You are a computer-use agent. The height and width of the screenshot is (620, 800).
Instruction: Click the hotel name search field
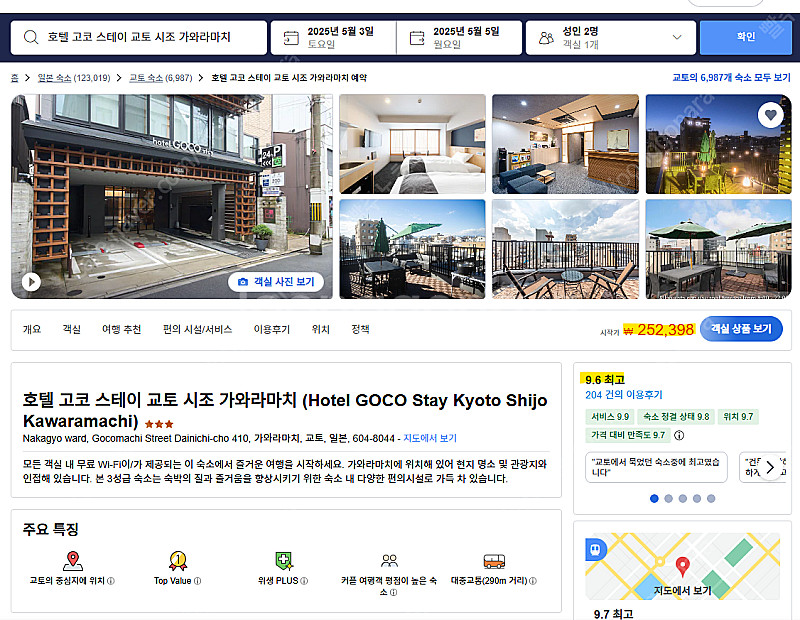click(139, 37)
